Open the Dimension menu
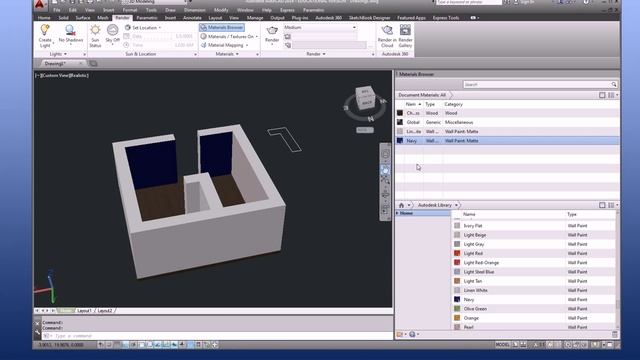This screenshot has width=640, height=360. (195, 10)
